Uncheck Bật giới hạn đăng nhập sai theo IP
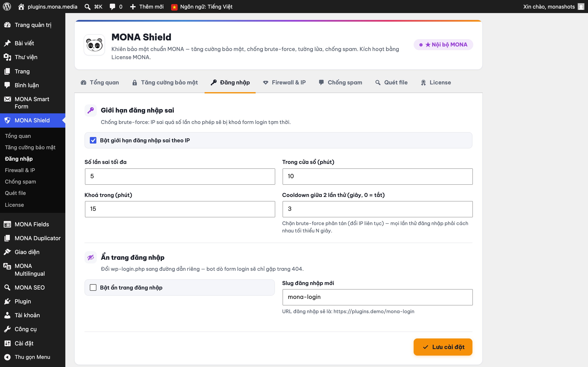 (93, 140)
